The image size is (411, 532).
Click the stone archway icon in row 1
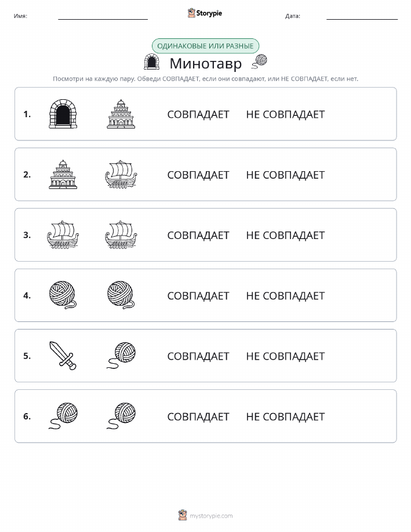point(63,114)
